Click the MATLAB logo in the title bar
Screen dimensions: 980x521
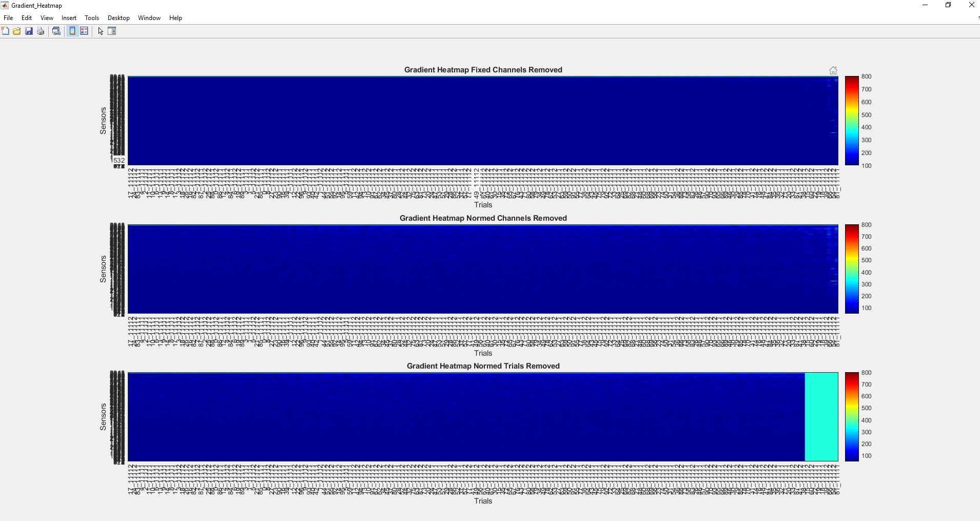pyautogui.click(x=5, y=5)
